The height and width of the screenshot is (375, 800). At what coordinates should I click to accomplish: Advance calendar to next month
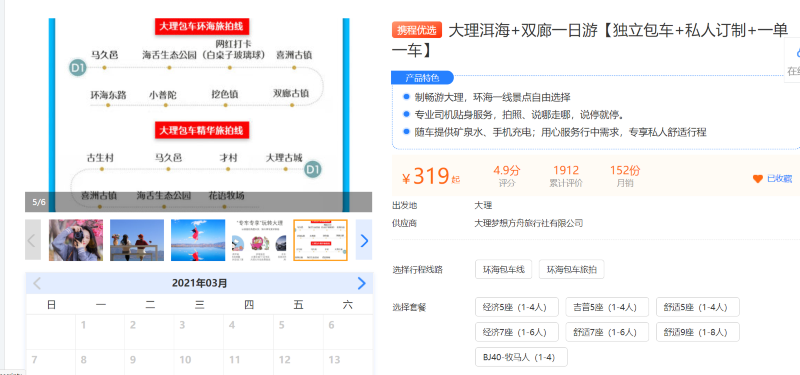(x=361, y=283)
